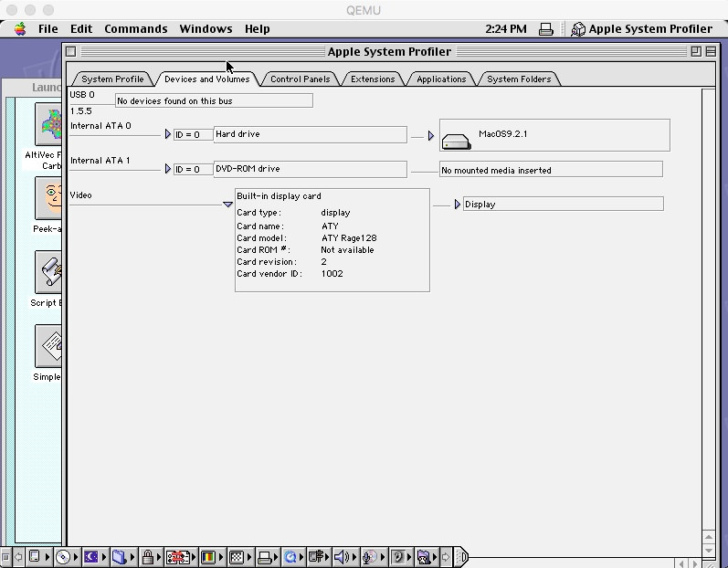This screenshot has width=728, height=568.
Task: Open AltiVec item in Launcher window
Action: click(48, 124)
